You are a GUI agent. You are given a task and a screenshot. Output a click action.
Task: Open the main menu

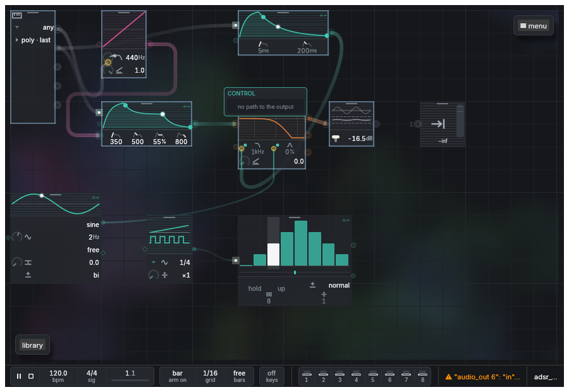[533, 26]
